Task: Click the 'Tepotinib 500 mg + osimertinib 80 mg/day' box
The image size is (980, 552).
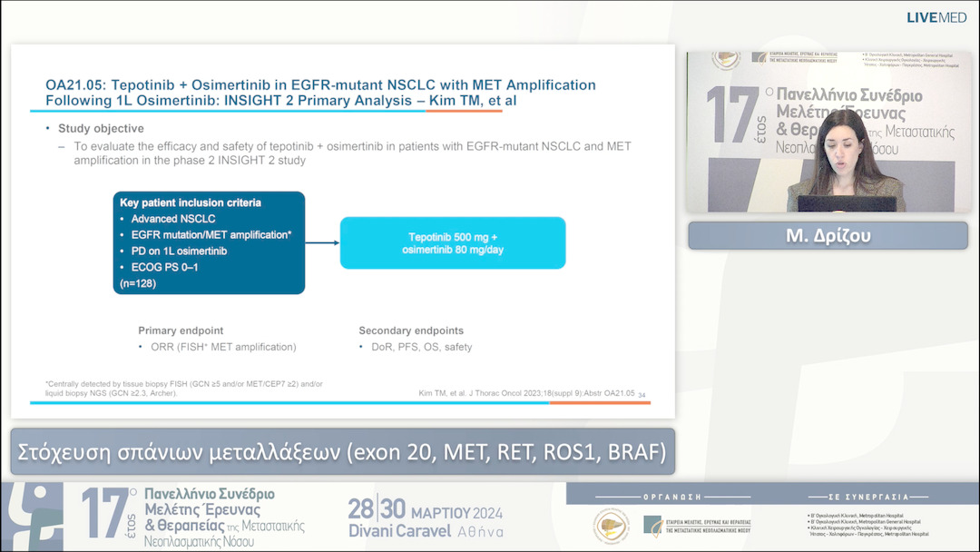Action: (453, 243)
